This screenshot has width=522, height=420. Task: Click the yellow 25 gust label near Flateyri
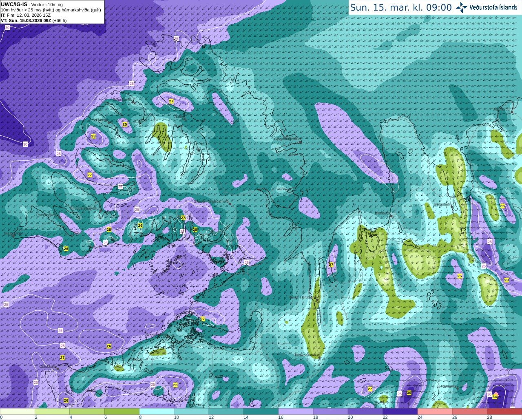point(125,125)
